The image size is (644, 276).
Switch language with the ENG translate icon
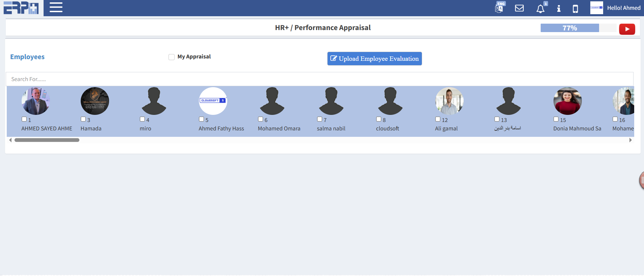499,8
